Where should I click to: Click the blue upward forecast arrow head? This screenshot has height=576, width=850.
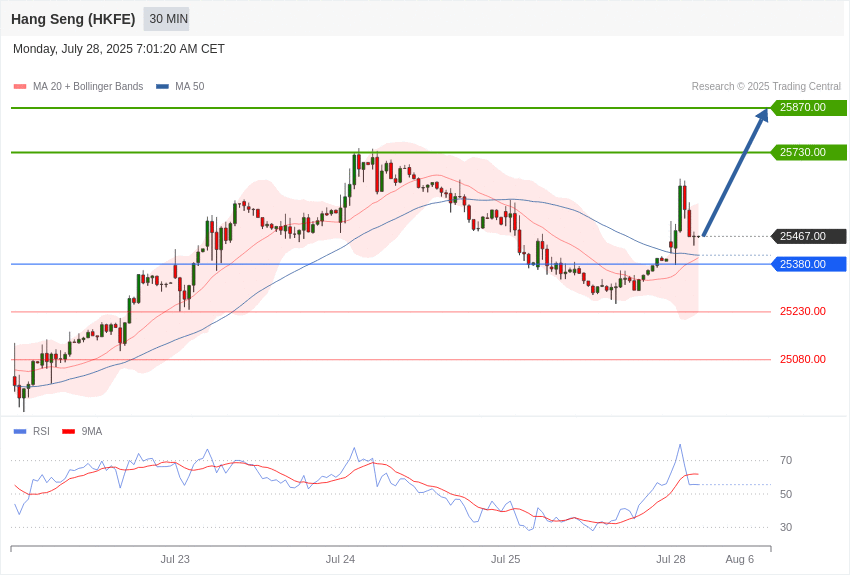point(763,115)
